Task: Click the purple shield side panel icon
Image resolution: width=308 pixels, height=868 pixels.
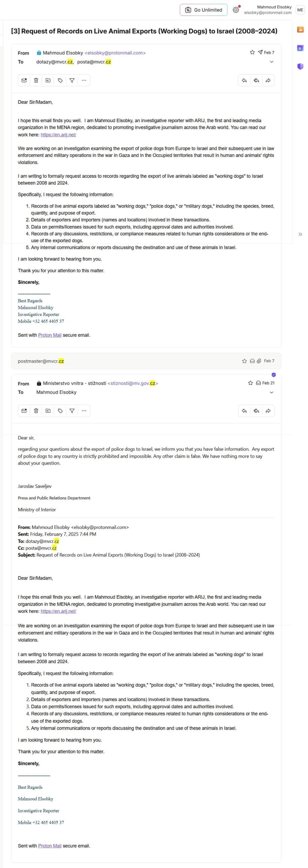Action: (x=300, y=66)
